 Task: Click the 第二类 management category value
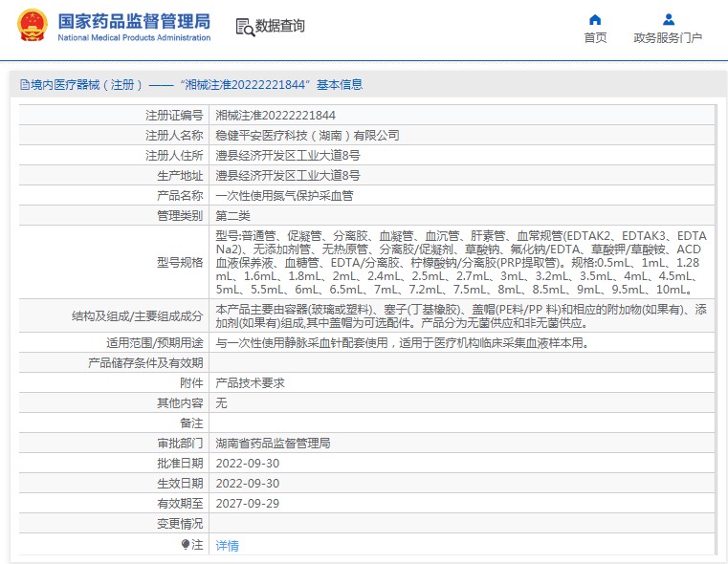[x=234, y=216]
